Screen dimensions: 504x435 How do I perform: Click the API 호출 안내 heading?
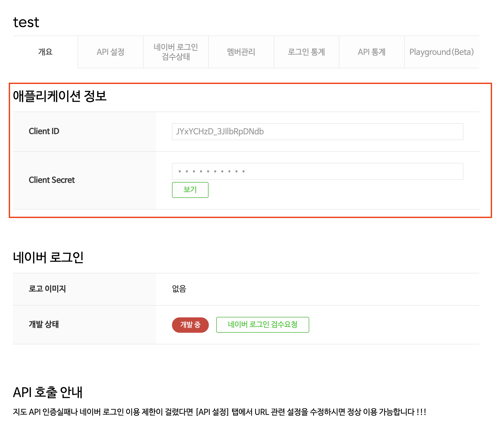click(x=48, y=392)
